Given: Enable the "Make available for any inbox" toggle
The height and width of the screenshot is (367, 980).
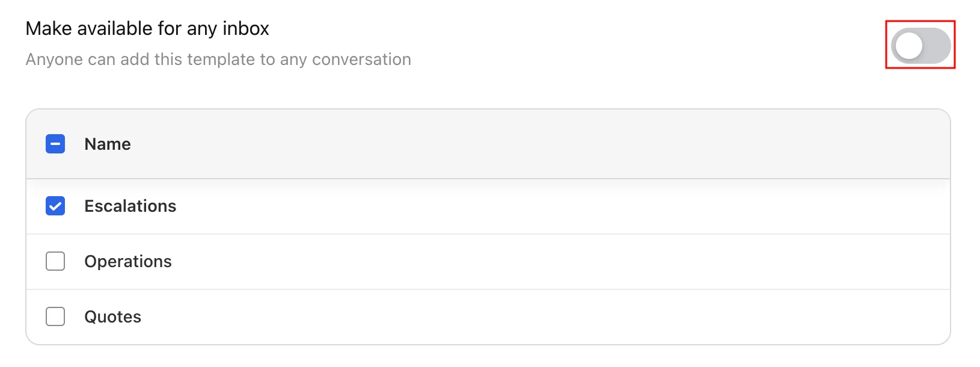Looking at the screenshot, I should [x=920, y=46].
